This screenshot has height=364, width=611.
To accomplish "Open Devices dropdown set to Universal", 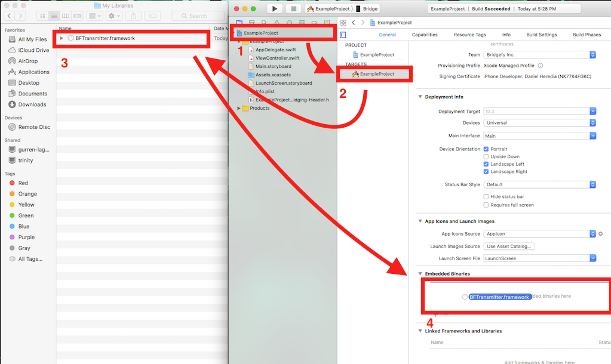I will coord(540,123).
